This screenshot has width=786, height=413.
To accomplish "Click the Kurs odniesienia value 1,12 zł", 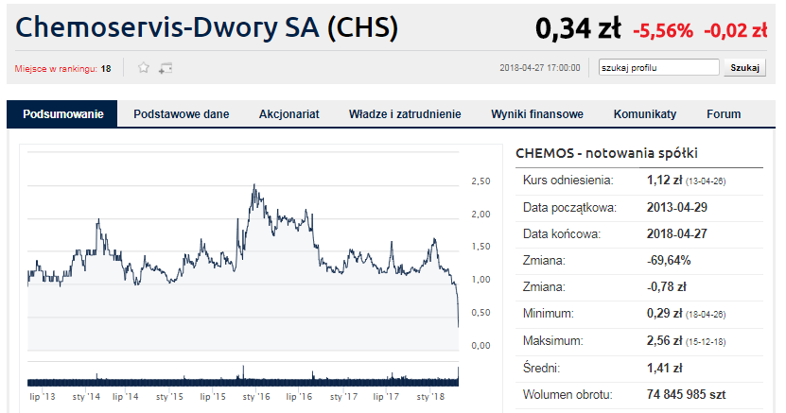I will coord(664,180).
